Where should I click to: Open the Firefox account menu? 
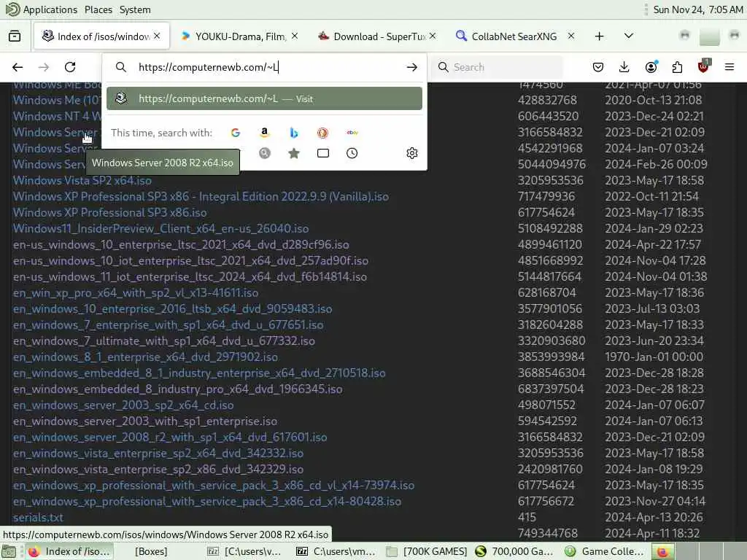pyautogui.click(x=651, y=67)
